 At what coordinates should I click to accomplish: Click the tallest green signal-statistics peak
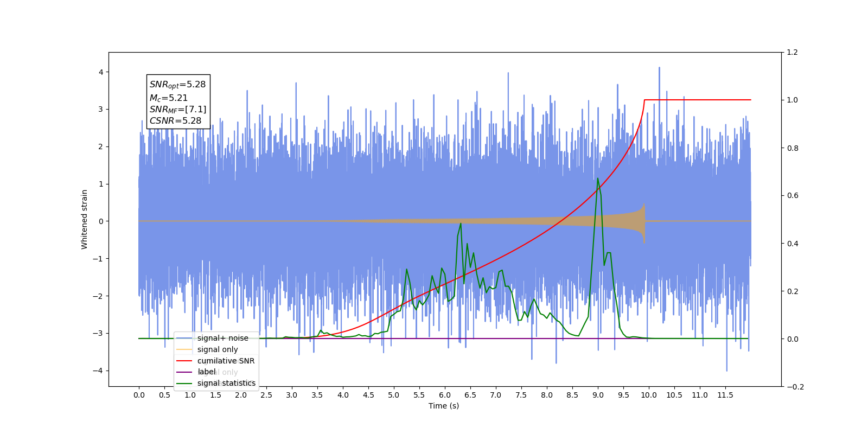(x=598, y=178)
